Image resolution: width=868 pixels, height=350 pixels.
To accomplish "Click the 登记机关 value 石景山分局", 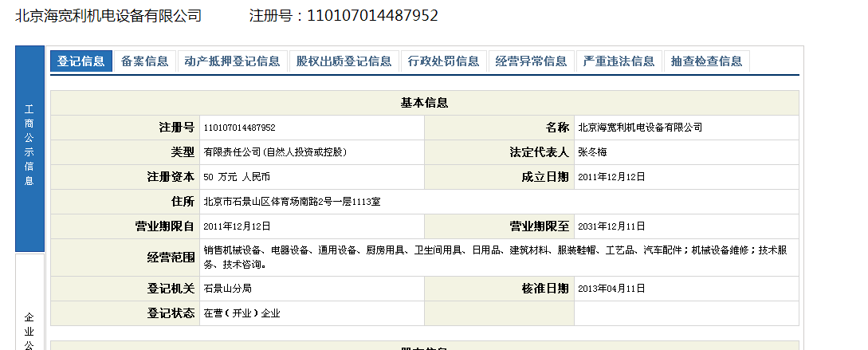I will click(228, 288).
